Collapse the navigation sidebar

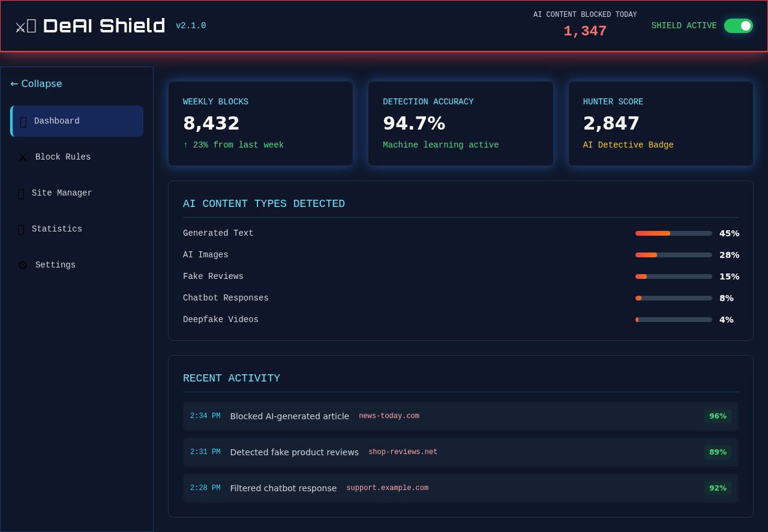click(x=37, y=83)
